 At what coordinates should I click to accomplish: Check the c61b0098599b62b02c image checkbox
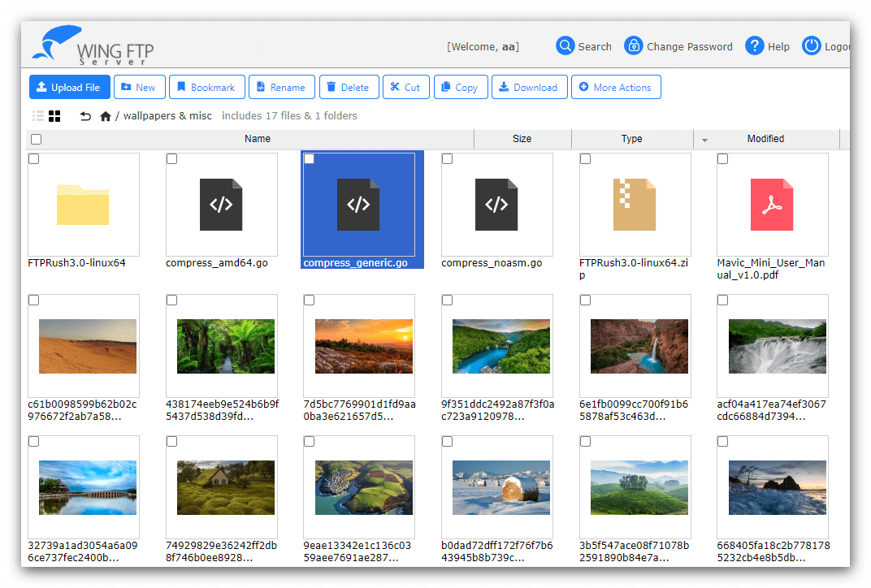click(34, 300)
